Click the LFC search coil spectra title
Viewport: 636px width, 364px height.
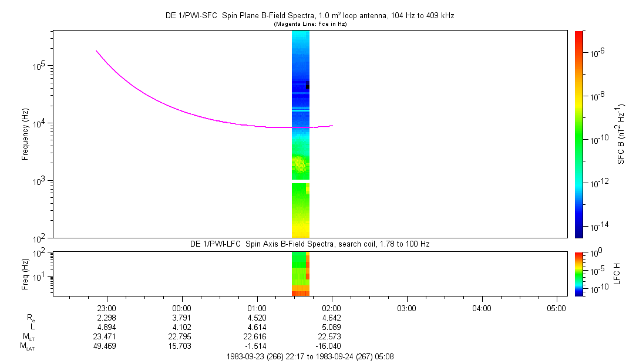[x=309, y=244]
